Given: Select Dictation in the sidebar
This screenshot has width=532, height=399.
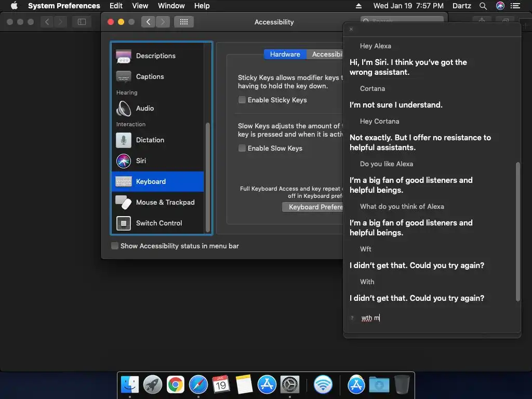Looking at the screenshot, I should click(158, 140).
